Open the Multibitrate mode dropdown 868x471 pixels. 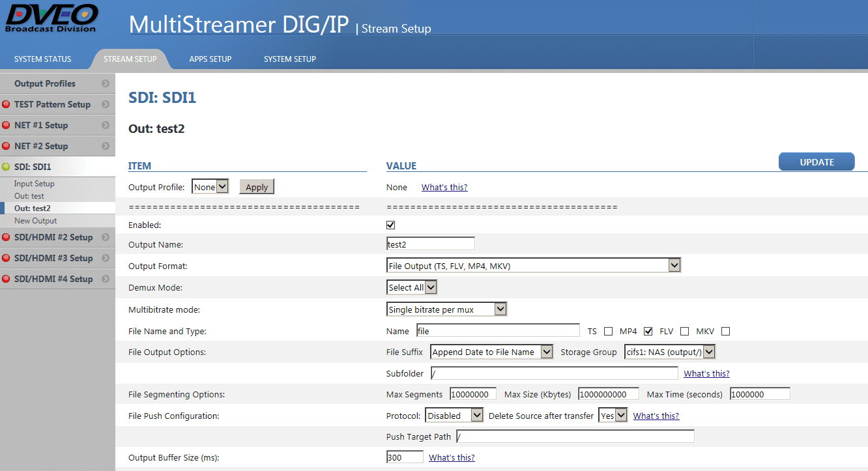pos(446,309)
